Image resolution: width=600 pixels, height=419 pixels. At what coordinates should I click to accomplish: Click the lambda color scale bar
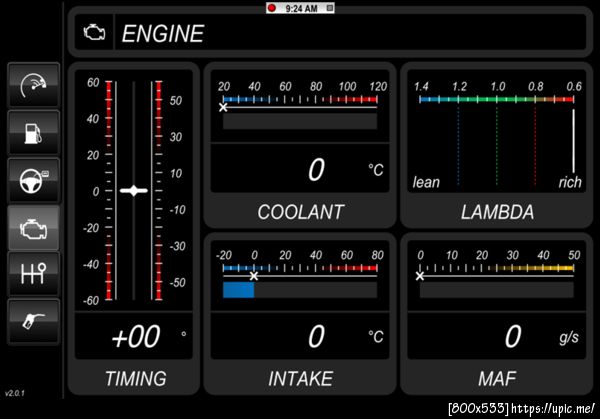(x=497, y=99)
